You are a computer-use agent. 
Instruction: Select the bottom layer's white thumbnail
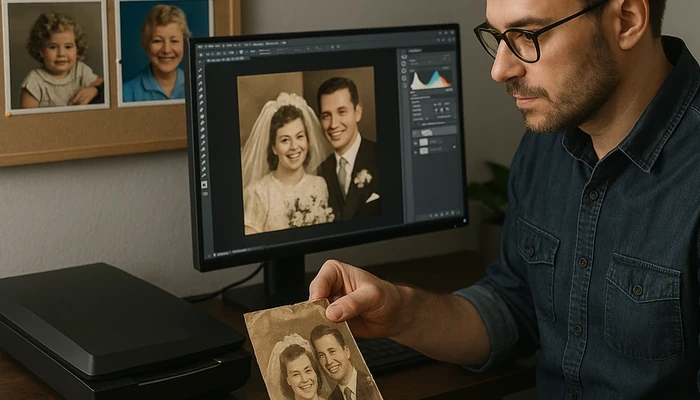(x=424, y=151)
